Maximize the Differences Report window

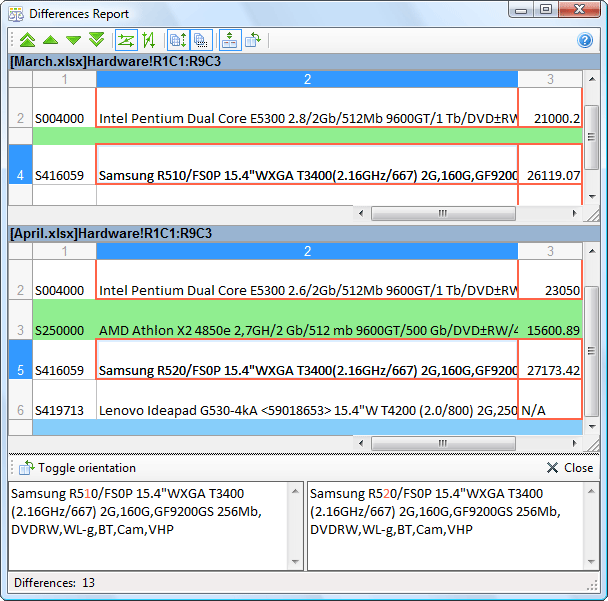coord(546,9)
